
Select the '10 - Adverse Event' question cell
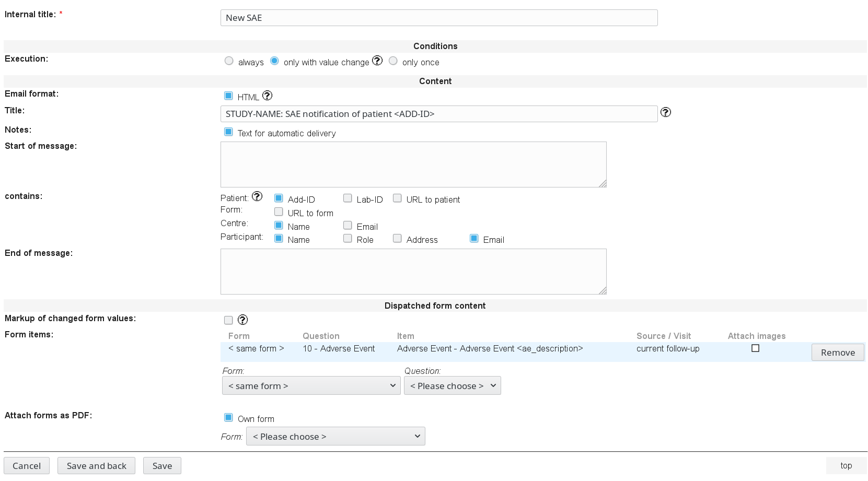coord(339,348)
